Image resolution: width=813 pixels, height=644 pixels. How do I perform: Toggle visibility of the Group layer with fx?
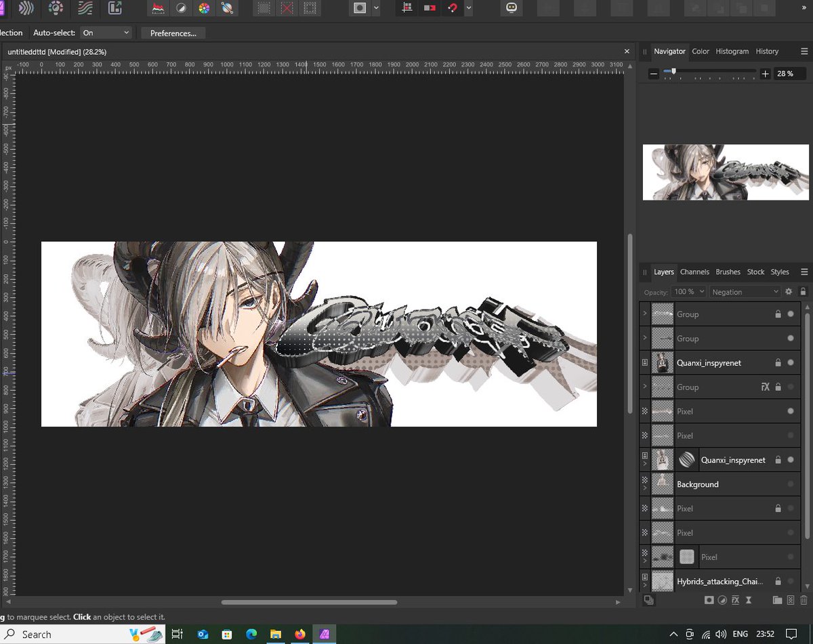(791, 387)
